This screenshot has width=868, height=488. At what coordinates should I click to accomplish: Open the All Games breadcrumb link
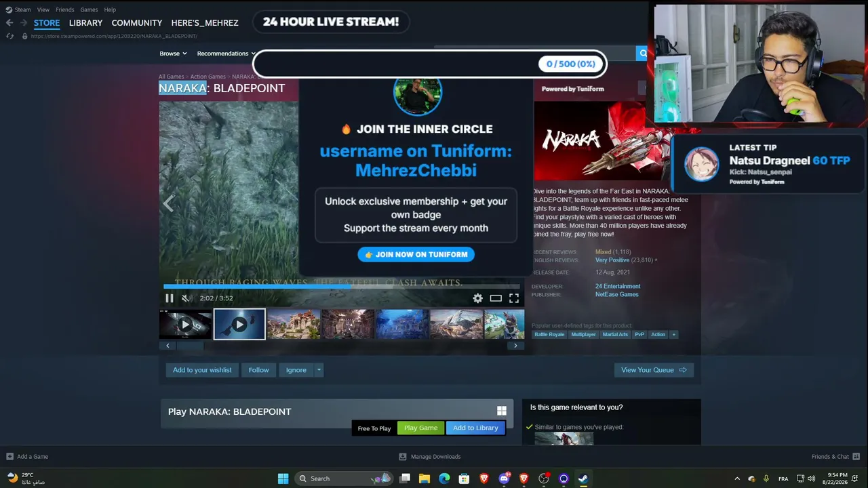[x=172, y=77]
